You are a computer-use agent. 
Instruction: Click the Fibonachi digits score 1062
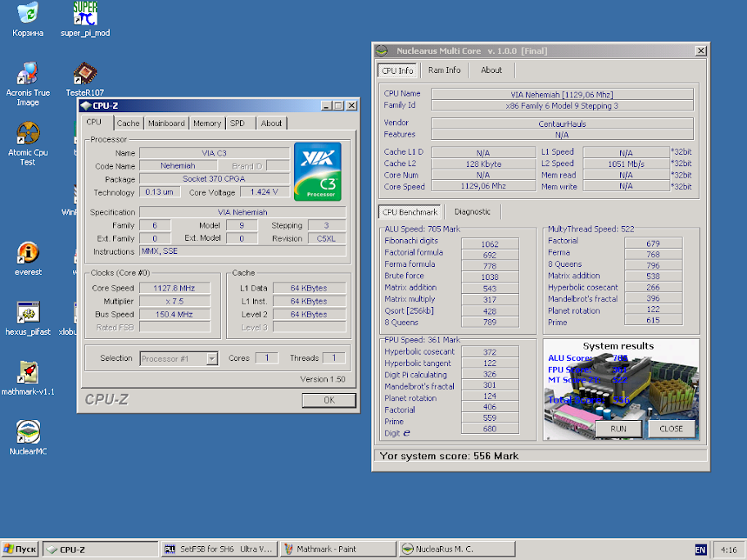coord(490,244)
